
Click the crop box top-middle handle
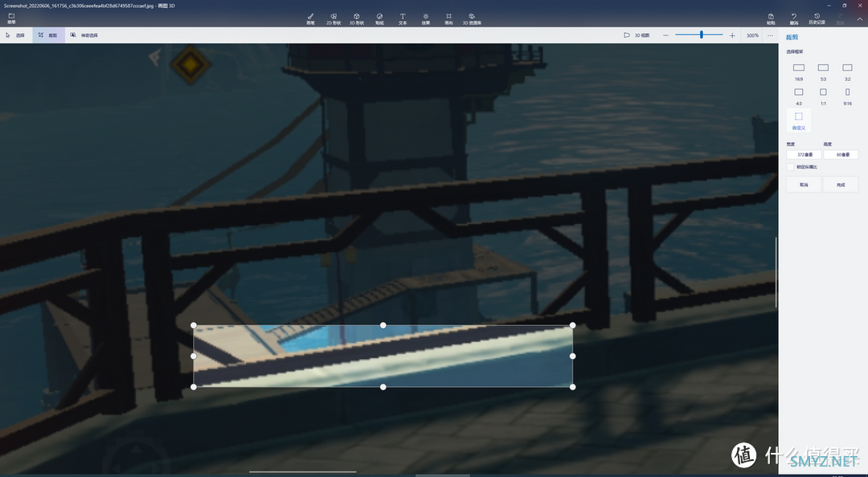pos(383,325)
